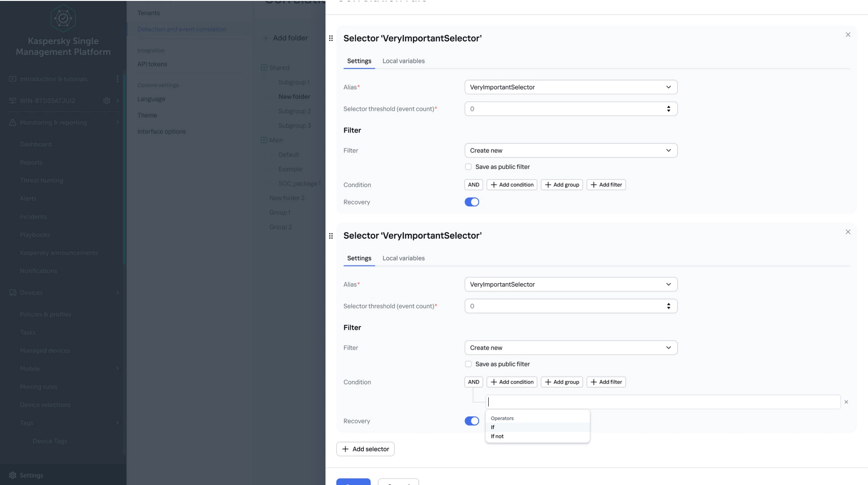
Task: Click drag handle of the first selector
Action: coord(331,38)
